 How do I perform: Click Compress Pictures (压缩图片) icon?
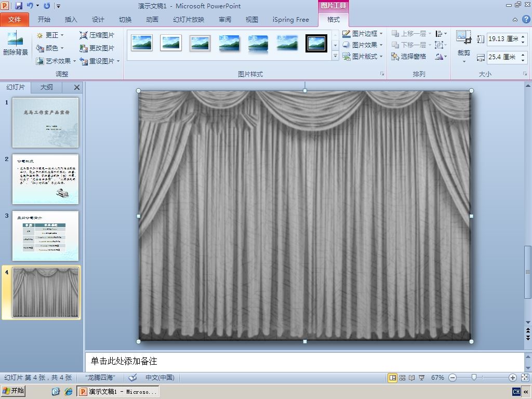(x=83, y=35)
